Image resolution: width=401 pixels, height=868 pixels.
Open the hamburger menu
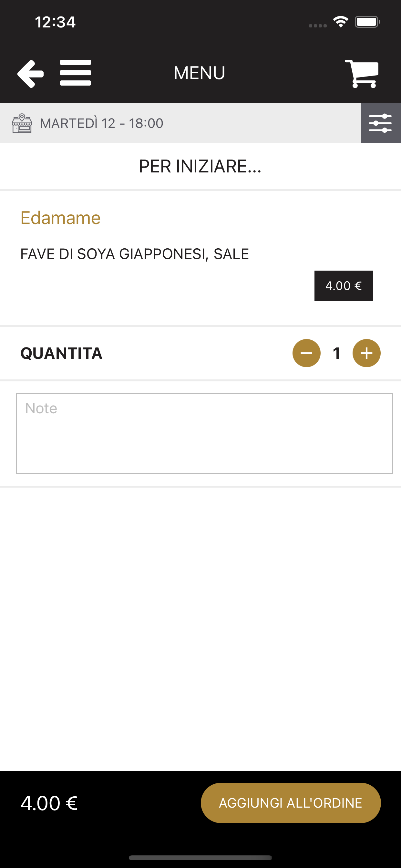pos(76,73)
